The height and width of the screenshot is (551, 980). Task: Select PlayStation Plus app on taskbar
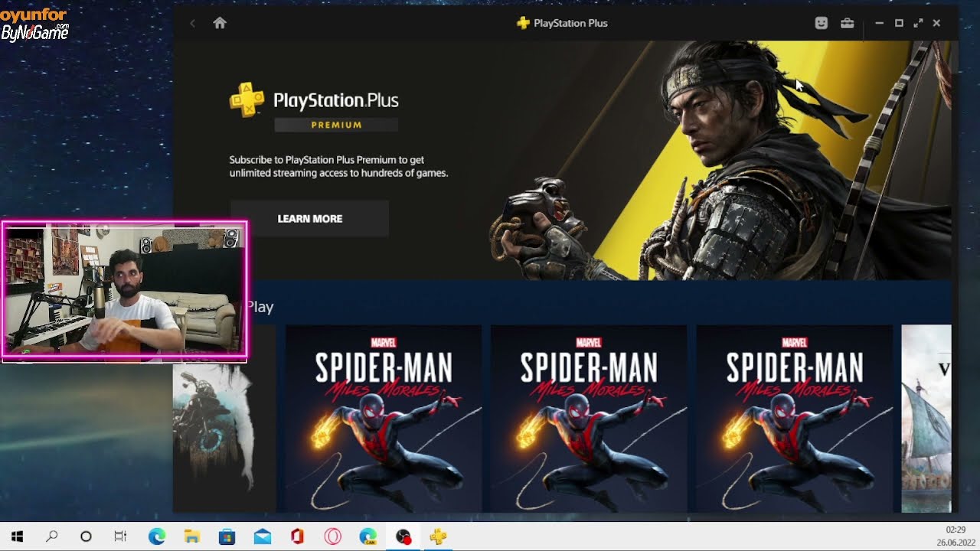pos(439,537)
